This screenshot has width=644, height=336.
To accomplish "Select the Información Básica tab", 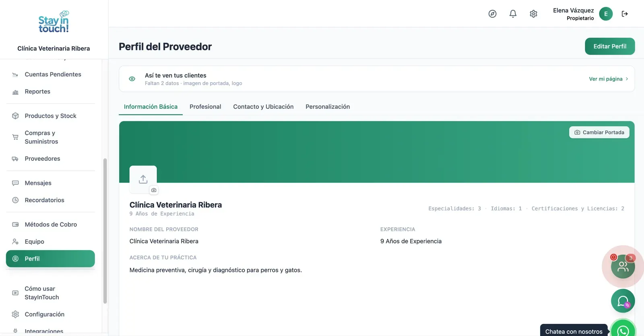I will (151, 107).
